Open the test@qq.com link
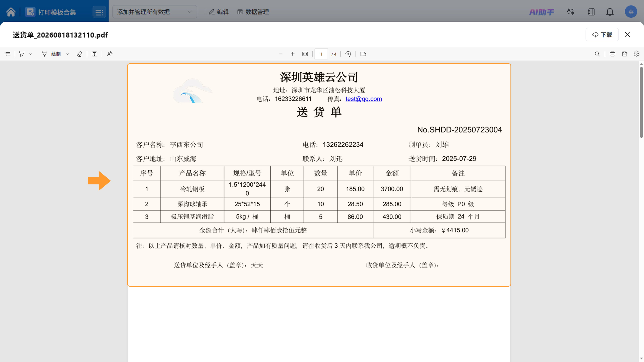644x362 pixels. [x=364, y=99]
